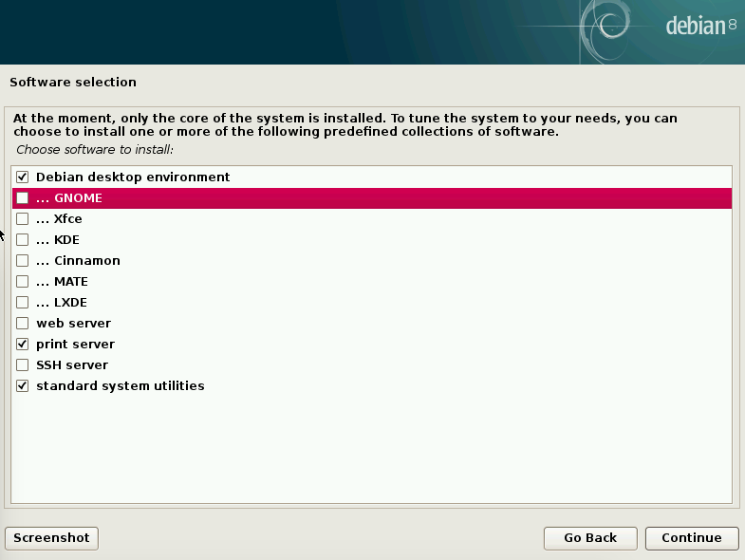The height and width of the screenshot is (560, 745).
Task: Click 'Debian desktop environment' label text
Action: (x=133, y=177)
